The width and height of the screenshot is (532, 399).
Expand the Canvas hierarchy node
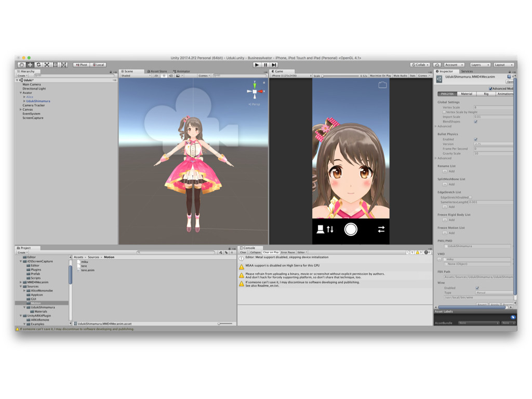(21, 110)
